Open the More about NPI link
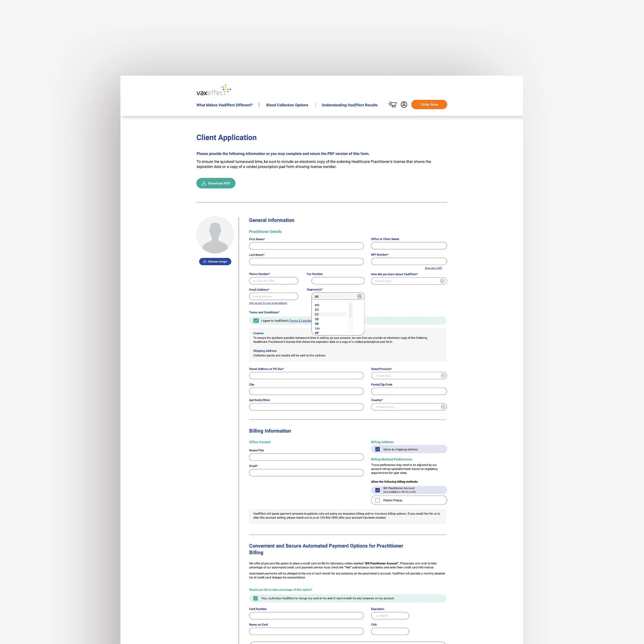The image size is (644, 644). coord(433,268)
